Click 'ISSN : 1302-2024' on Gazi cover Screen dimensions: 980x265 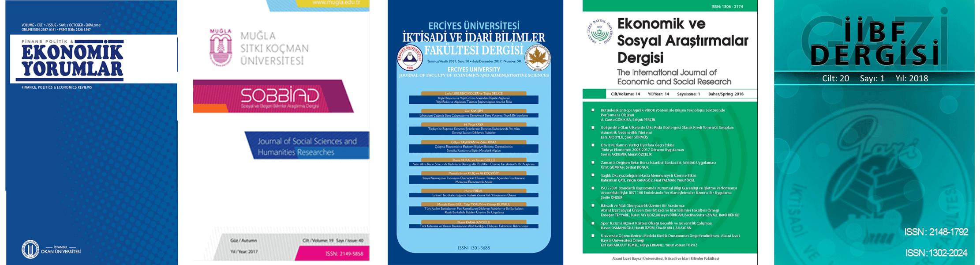[x=936, y=253]
